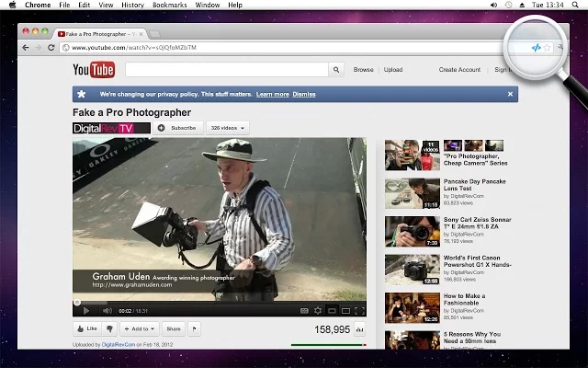Toggle closed captions on the video player
Image resolution: width=588 pixels, height=368 pixels.
click(304, 311)
